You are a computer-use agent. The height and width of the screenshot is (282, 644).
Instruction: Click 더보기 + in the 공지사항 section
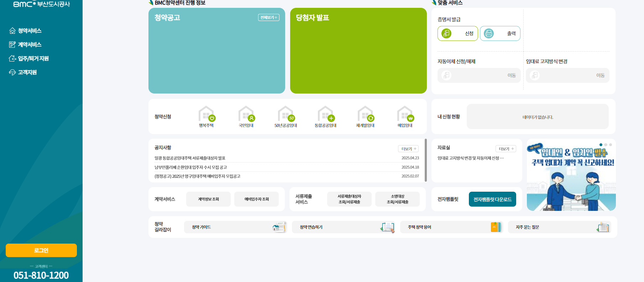(408, 149)
